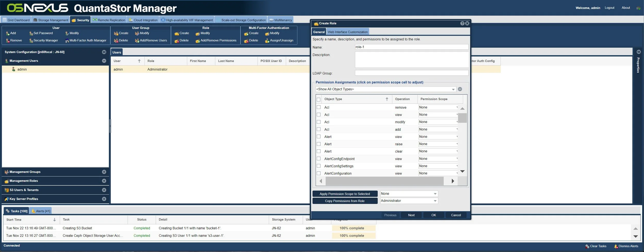
Task: Click Dismiss Alerts in the status bar
Action: click(x=626, y=246)
